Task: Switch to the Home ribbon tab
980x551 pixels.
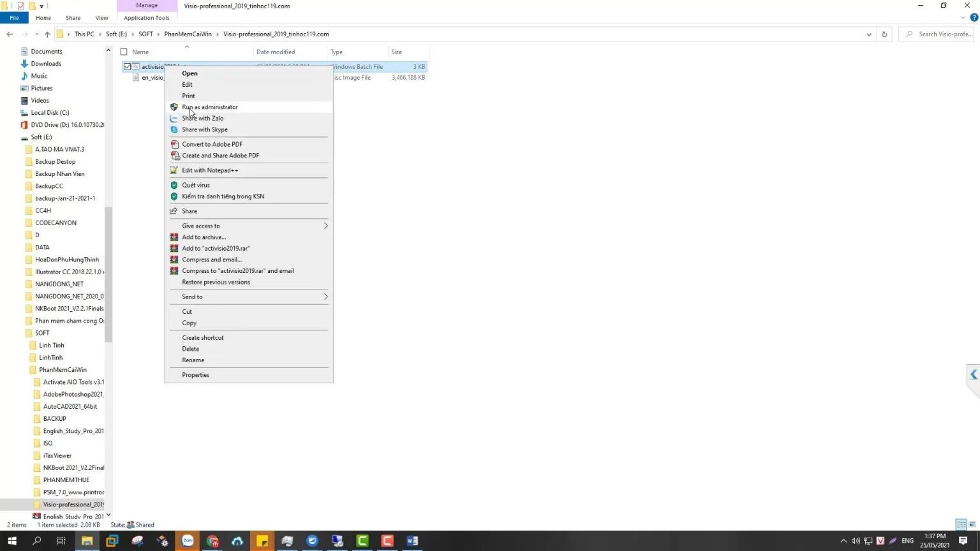Action: click(x=43, y=18)
